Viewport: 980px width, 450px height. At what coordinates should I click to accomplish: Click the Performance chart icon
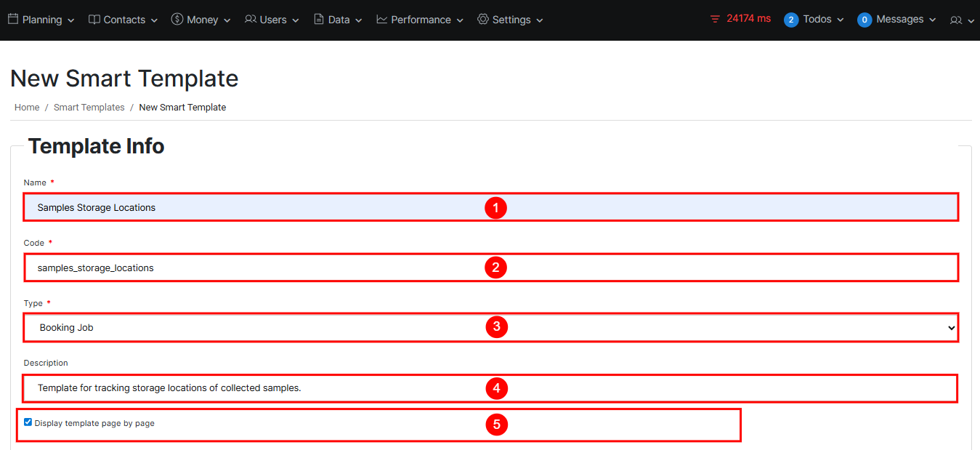pos(382,20)
